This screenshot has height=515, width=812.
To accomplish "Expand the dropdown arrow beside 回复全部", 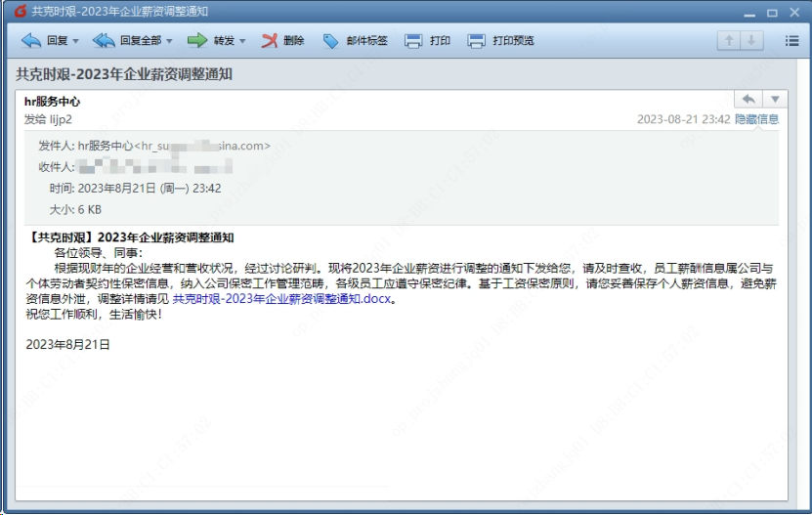I will (169, 42).
